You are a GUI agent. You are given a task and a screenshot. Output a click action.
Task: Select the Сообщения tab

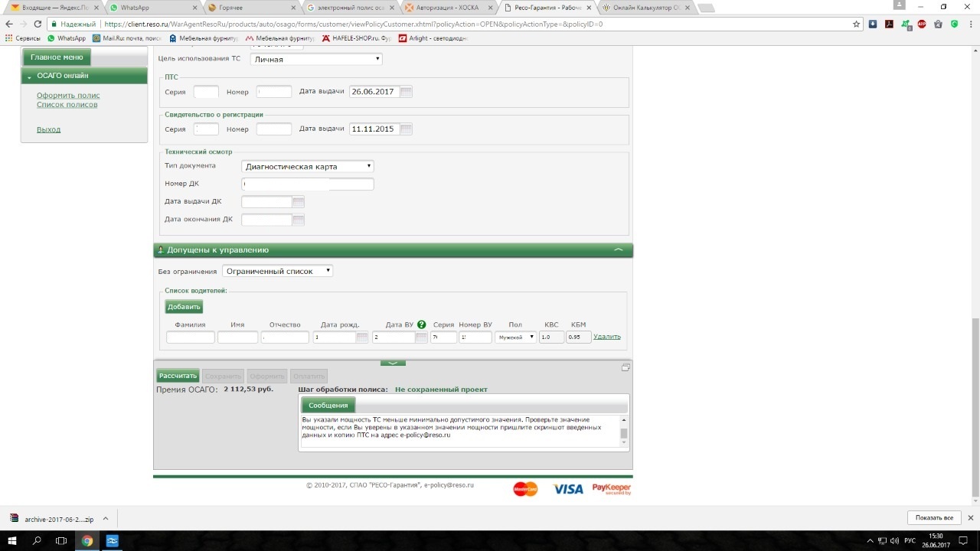[x=328, y=406]
